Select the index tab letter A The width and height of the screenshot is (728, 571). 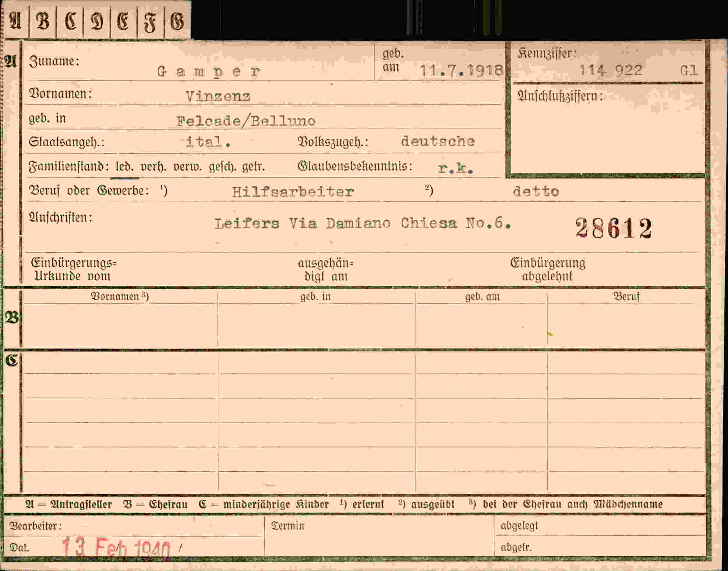pos(15,21)
